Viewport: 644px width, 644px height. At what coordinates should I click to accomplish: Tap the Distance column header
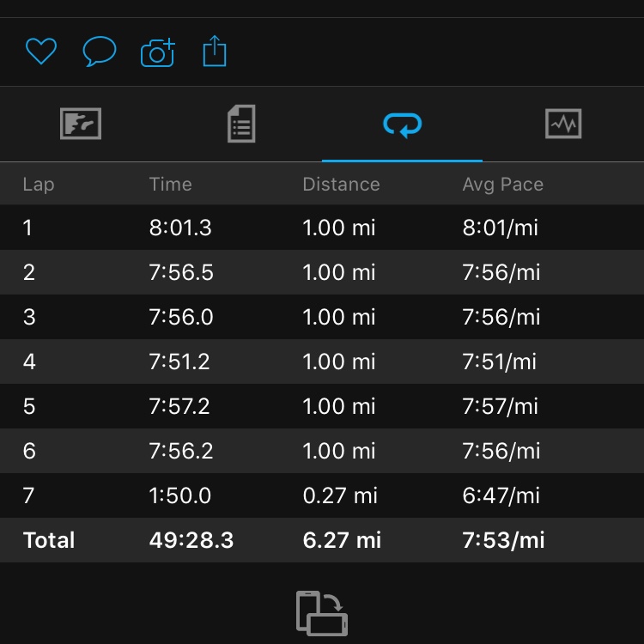pos(341,184)
